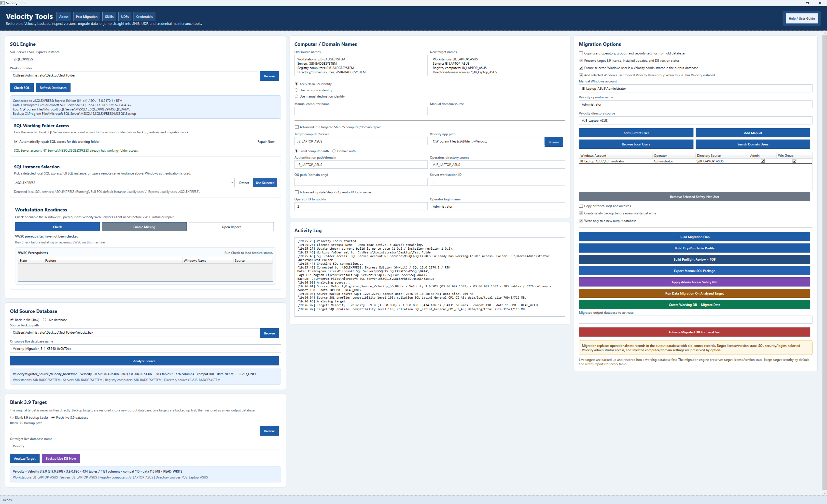The height and width of the screenshot is (504, 827).
Task: Browse for the Velocity app path
Action: tap(554, 142)
